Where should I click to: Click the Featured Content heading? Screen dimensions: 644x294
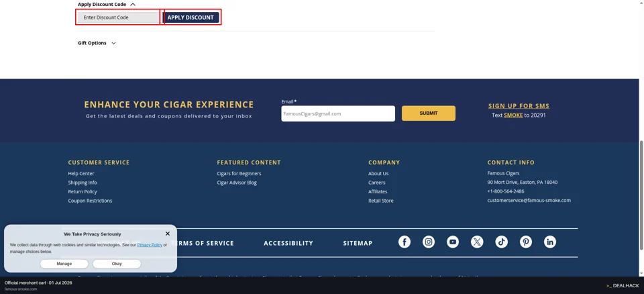pos(249,162)
